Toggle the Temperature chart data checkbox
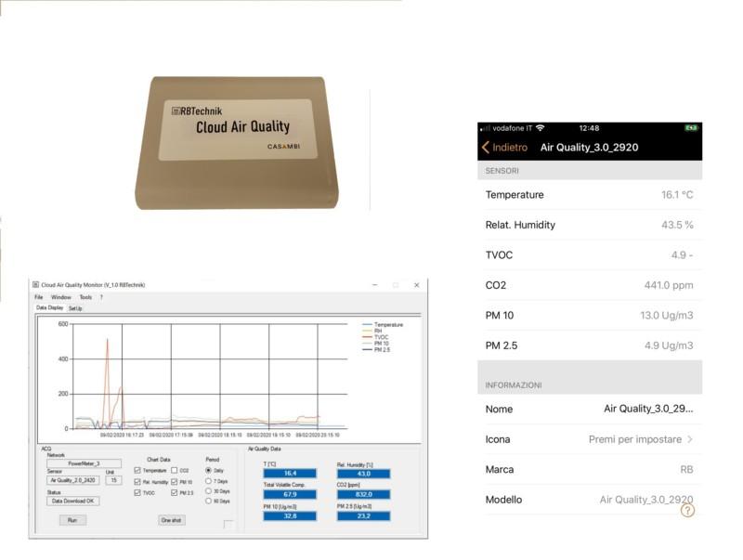The image size is (743, 560). point(137,471)
